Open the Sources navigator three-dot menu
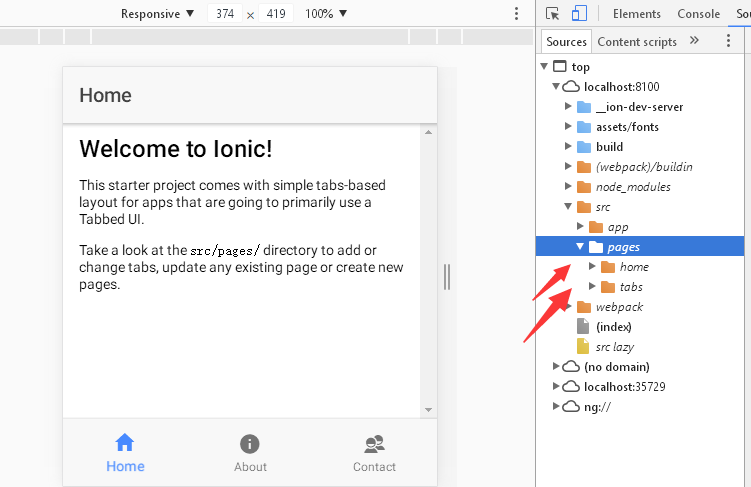Screen dimensions: 751x487 (728, 41)
